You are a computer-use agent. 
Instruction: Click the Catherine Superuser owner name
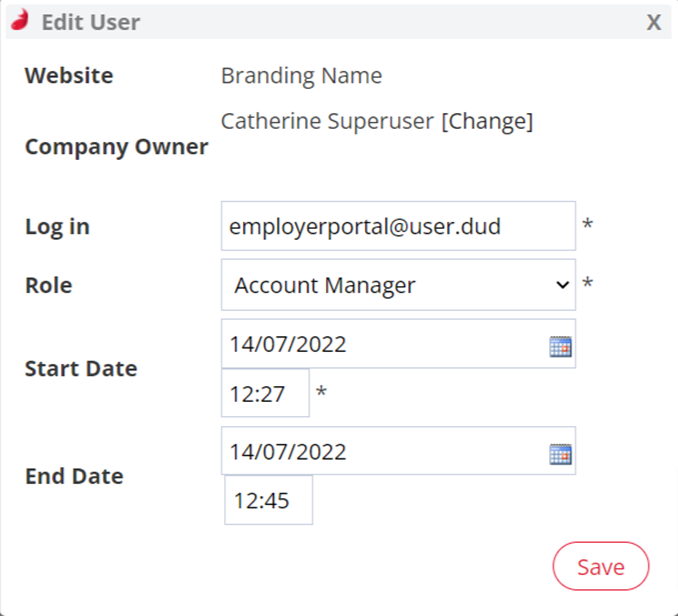coord(327,121)
